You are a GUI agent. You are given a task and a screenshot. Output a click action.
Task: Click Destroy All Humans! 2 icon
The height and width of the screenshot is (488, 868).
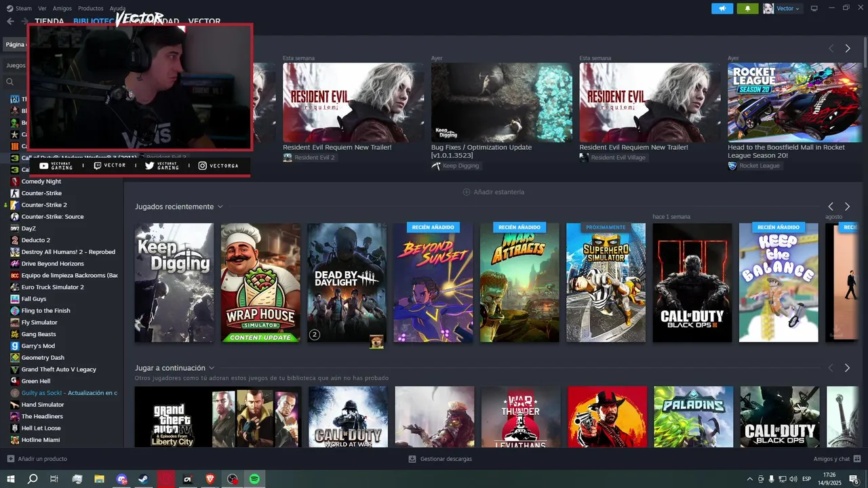point(15,252)
